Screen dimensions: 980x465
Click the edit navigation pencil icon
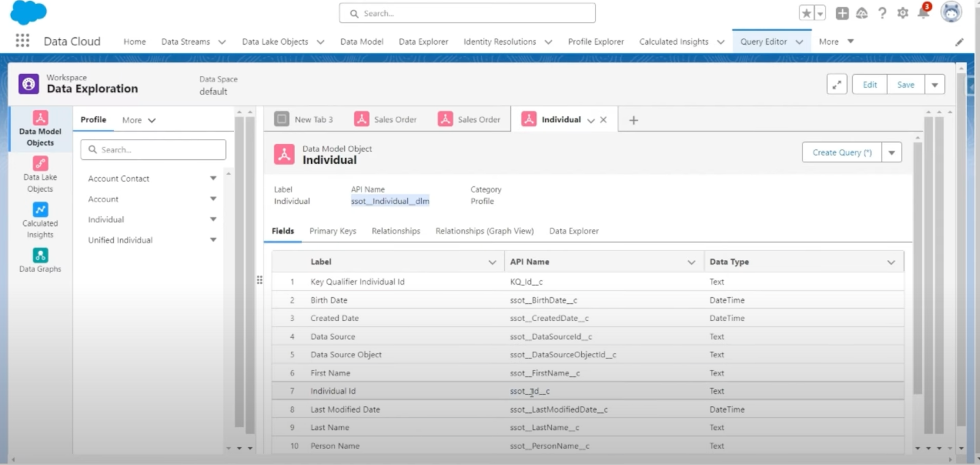[959, 42]
